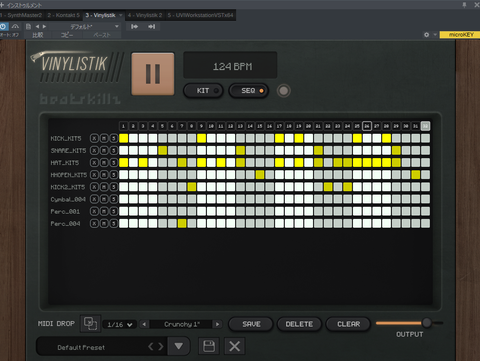Click the SAVE pattern button

[251, 324]
